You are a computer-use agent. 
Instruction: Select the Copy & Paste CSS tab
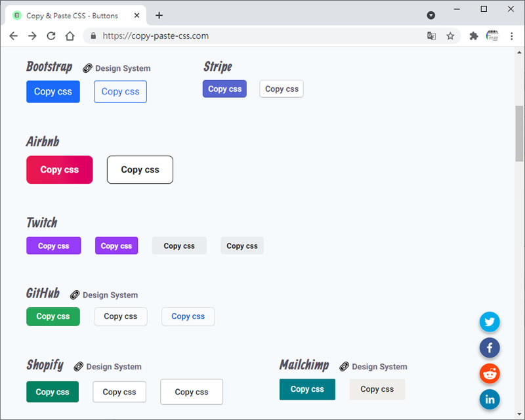pyautogui.click(x=75, y=15)
